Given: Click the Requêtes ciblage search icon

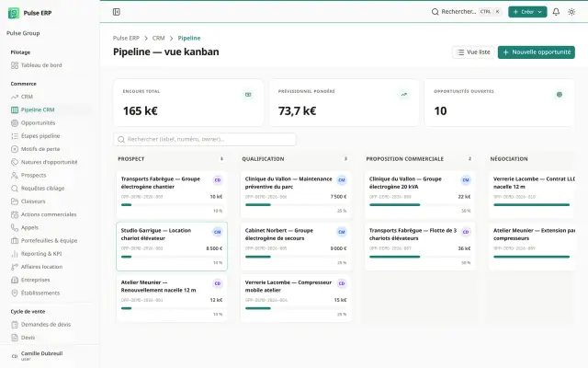Looking at the screenshot, I should point(15,188).
